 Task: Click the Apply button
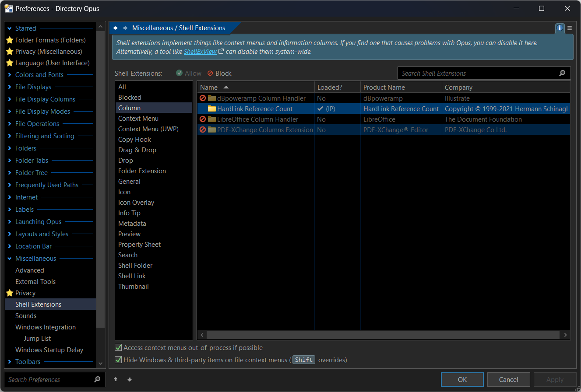click(555, 379)
